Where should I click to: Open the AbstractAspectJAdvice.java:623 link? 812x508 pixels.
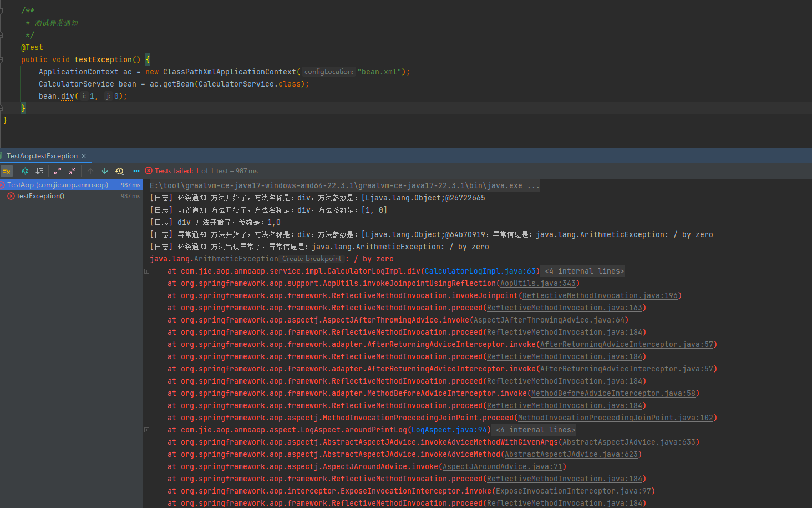(x=571, y=455)
